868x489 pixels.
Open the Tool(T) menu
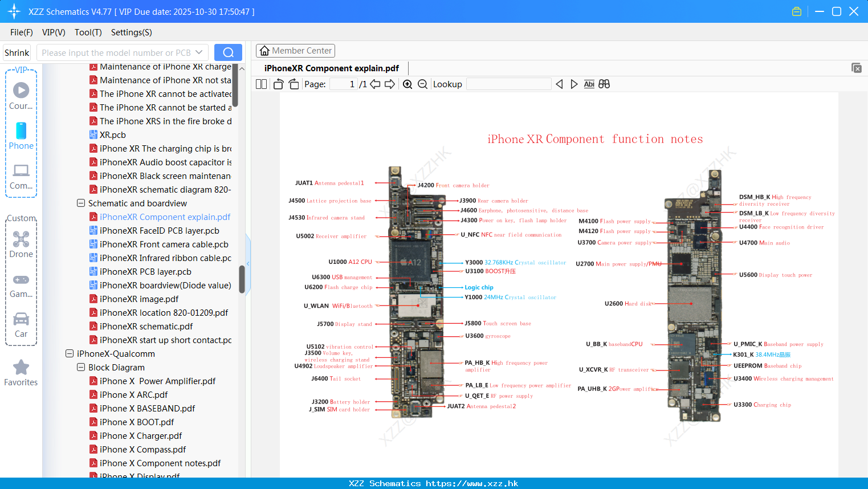88,32
